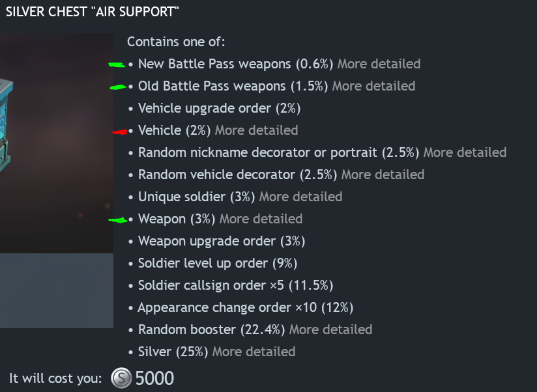
Task: Click the Silver Chest "Air Support" title
Action: (93, 12)
